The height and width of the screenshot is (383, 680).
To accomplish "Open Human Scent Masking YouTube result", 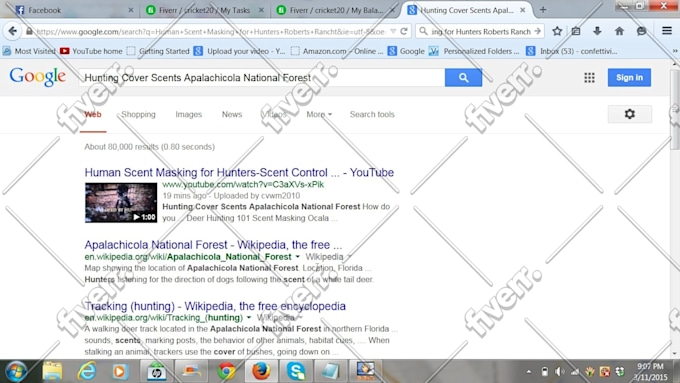I will (x=239, y=172).
